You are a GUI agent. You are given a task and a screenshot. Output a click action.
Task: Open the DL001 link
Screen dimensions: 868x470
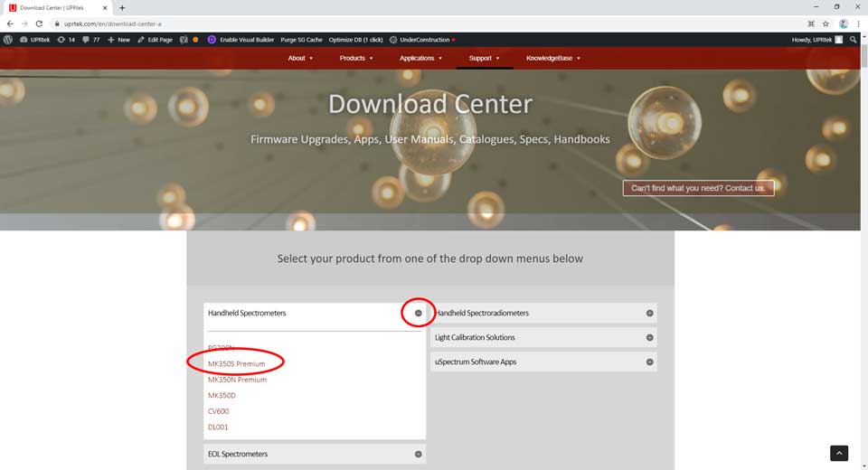[218, 427]
